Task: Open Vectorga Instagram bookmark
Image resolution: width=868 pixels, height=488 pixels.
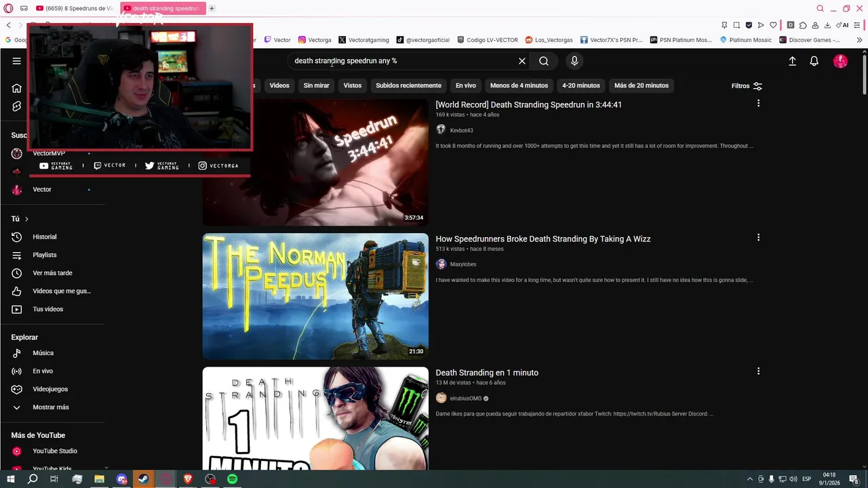Action: 315,40
